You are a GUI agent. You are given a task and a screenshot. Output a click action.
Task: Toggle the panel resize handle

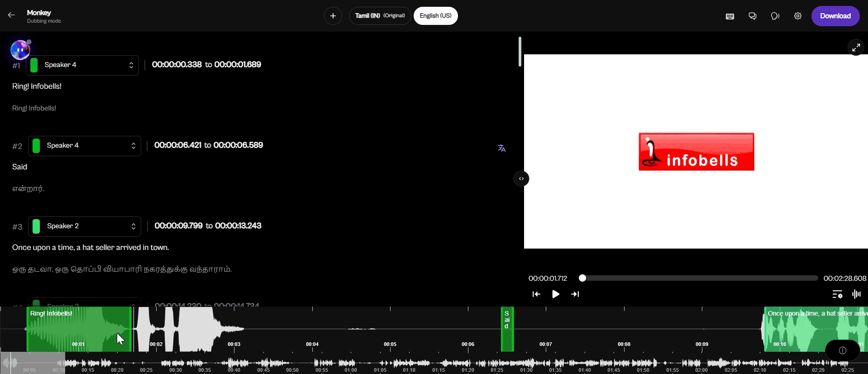point(521,179)
